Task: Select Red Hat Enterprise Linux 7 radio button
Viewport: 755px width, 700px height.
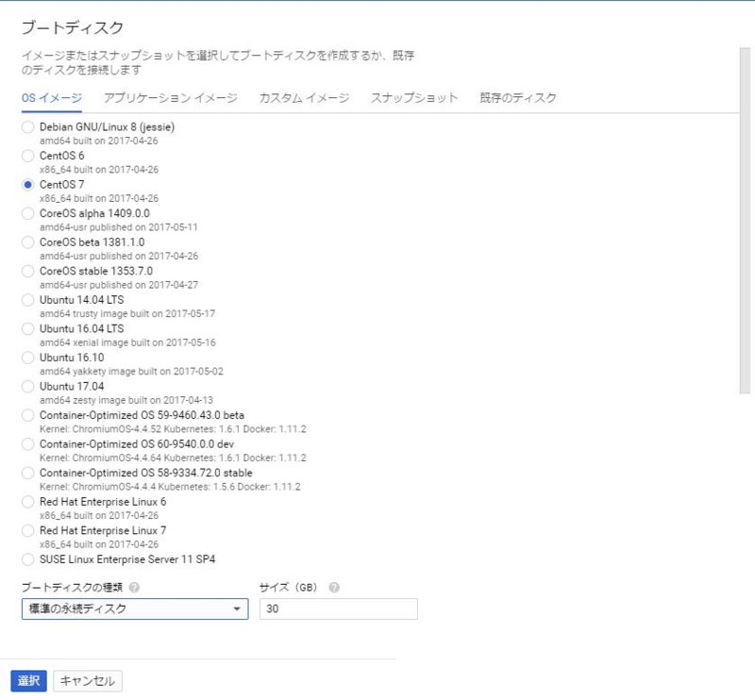Action: [x=28, y=531]
